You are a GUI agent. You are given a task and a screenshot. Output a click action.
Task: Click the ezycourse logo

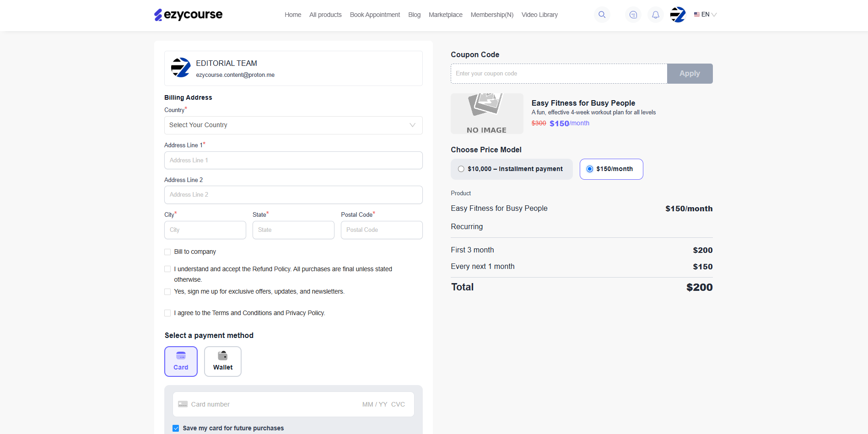(x=188, y=15)
